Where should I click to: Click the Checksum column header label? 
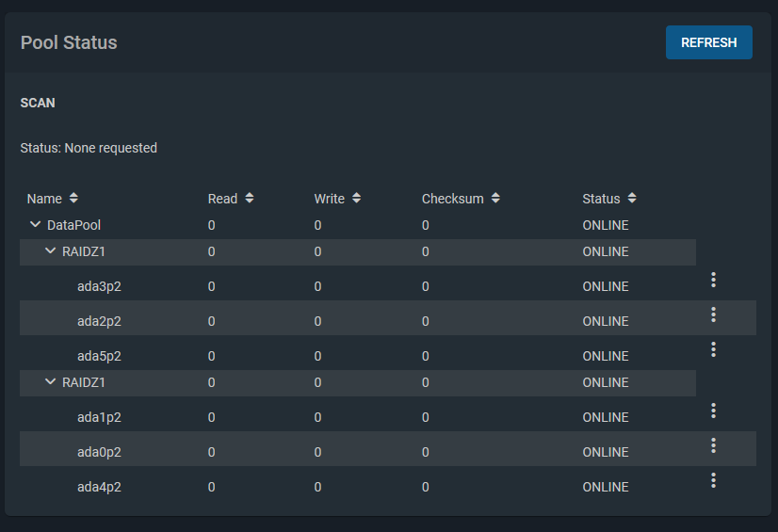point(452,199)
